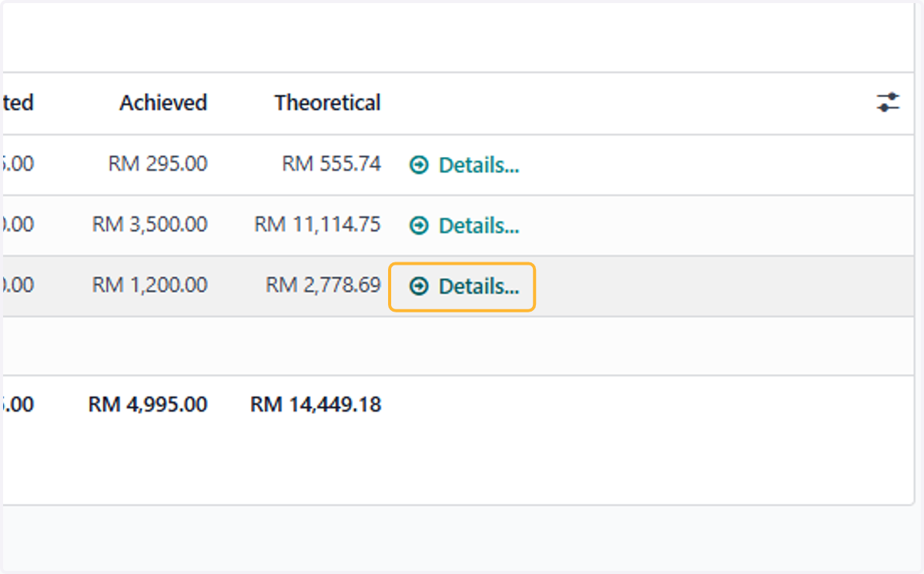Select the RM 4,995.00 achieved total

148,405
